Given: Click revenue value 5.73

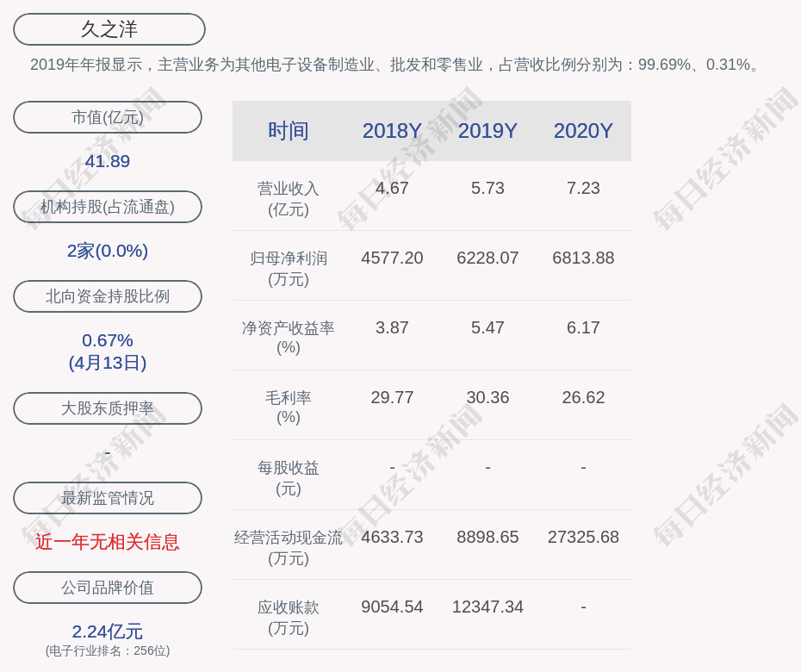Looking at the screenshot, I should (487, 188).
